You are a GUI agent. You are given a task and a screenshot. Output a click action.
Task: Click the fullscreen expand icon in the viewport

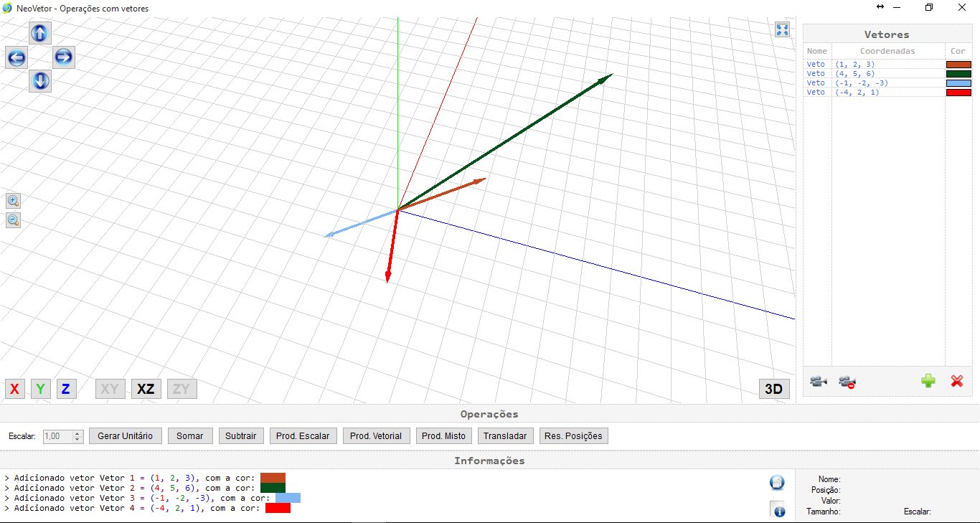pyautogui.click(x=782, y=29)
